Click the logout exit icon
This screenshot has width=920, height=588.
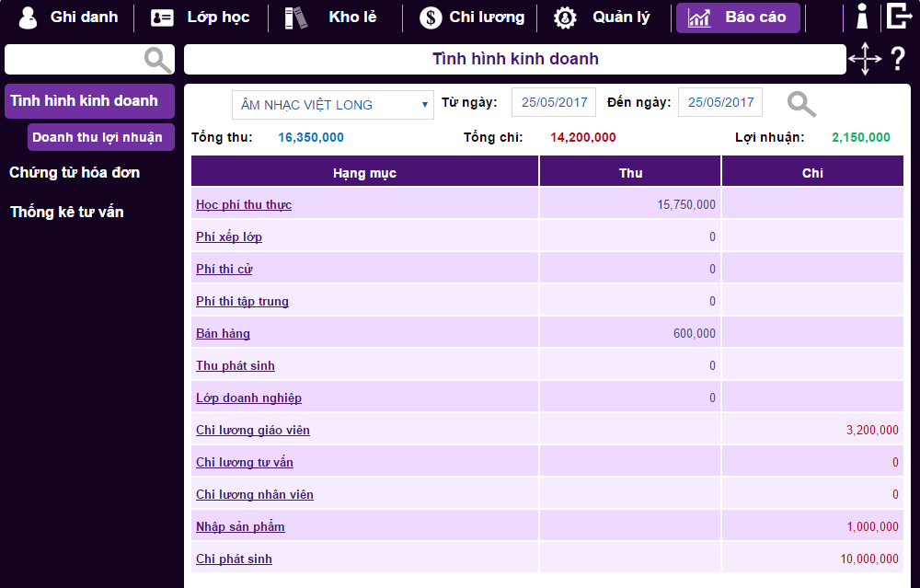tap(899, 17)
